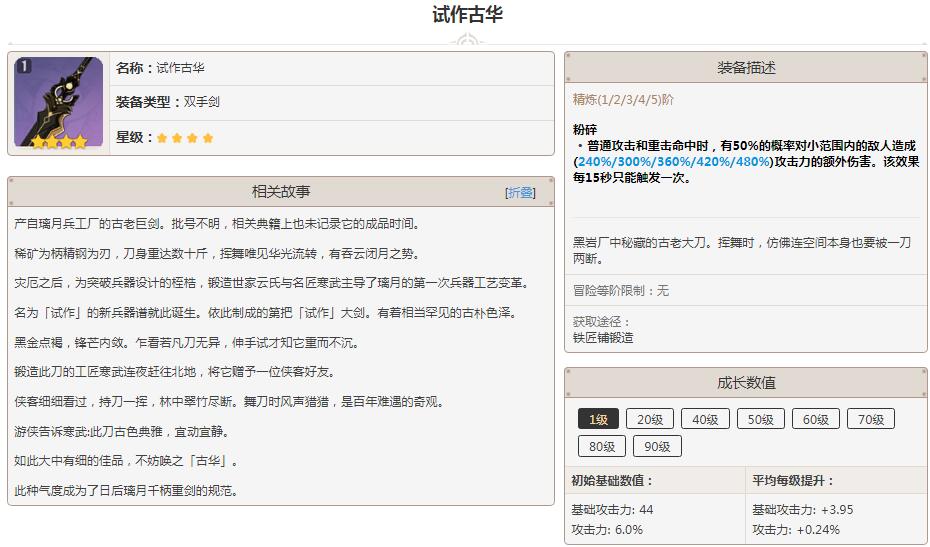Click the 冒险等阶限制：无 text

coord(620,290)
